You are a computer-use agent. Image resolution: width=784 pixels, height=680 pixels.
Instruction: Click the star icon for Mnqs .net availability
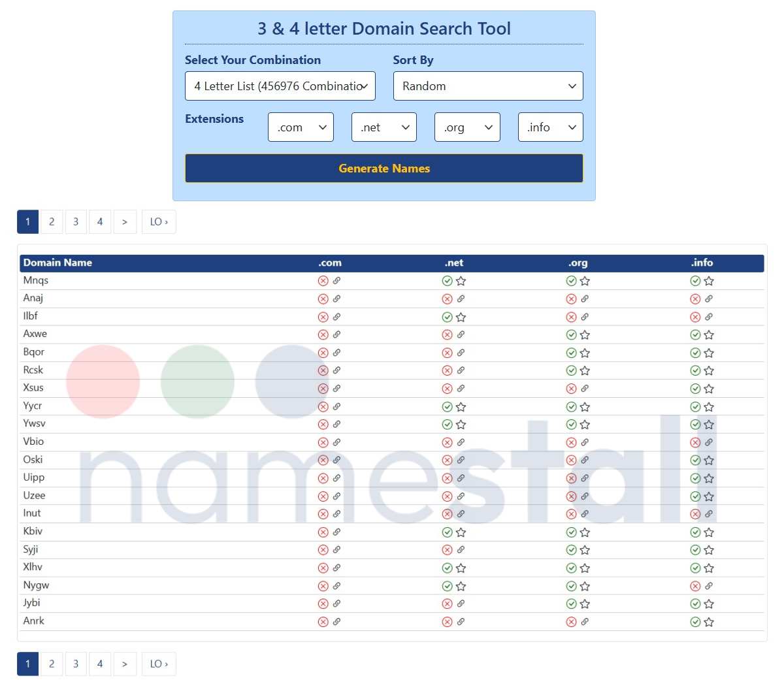click(x=460, y=280)
